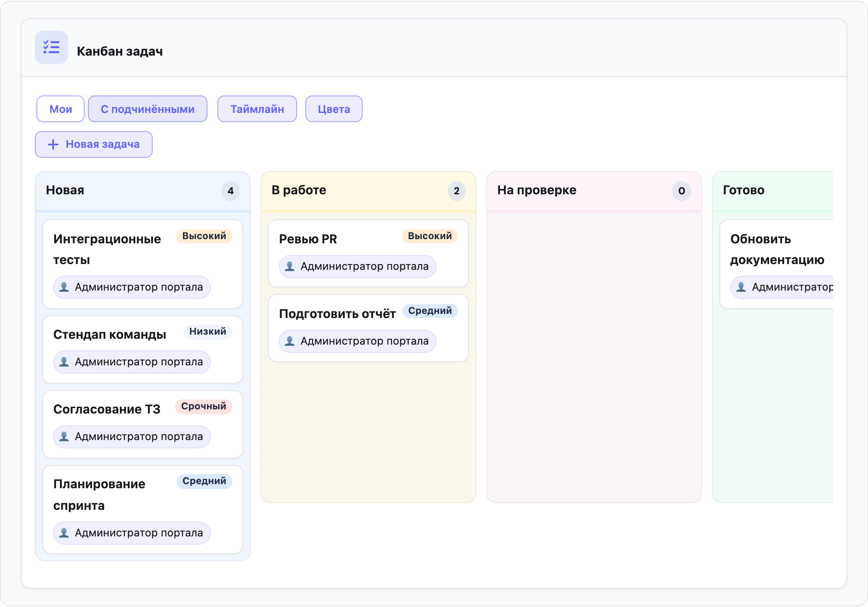This screenshot has width=868, height=607.
Task: Click the На проверке column header
Action: tap(594, 191)
